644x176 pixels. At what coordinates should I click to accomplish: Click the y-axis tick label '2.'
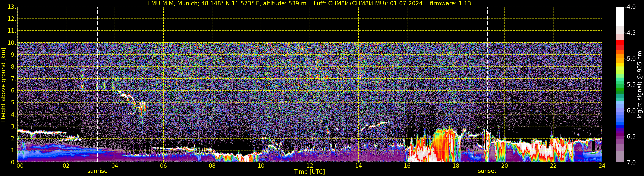(13, 138)
